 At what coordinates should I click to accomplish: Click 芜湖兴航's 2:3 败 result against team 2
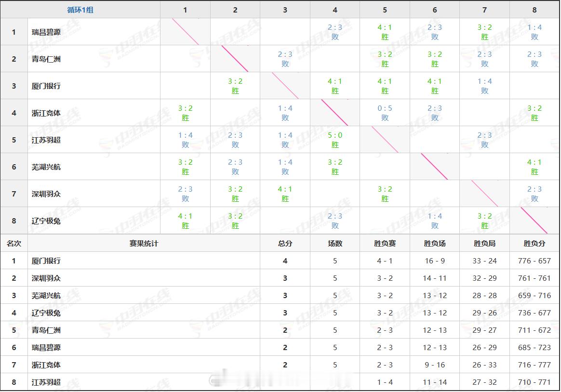(x=235, y=167)
